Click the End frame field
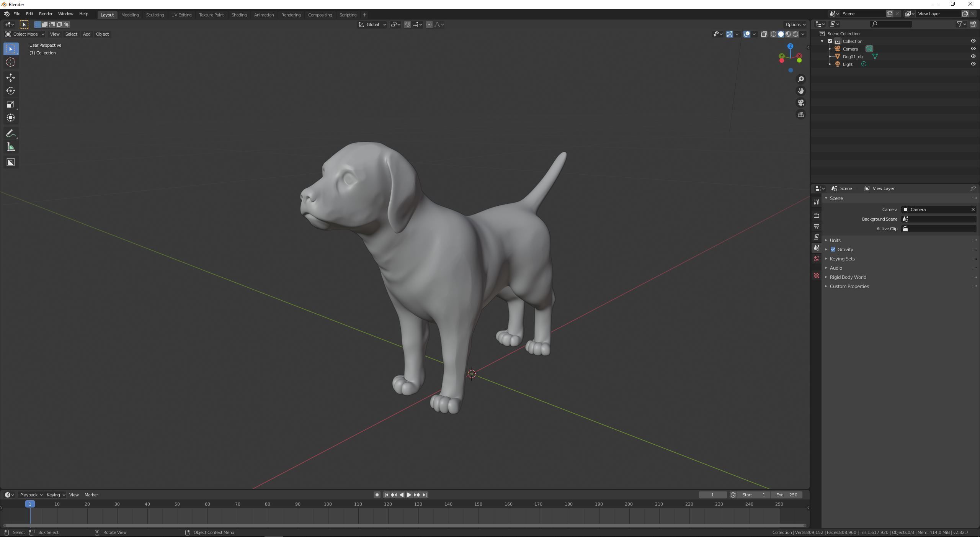980x537 pixels. pos(787,495)
